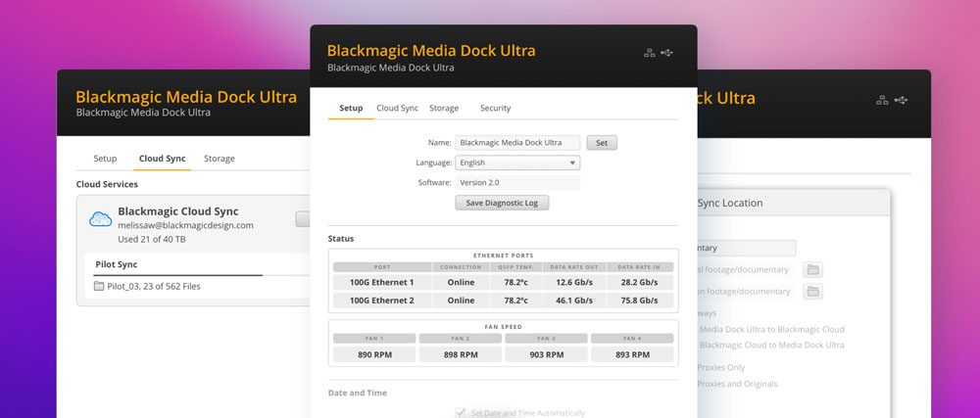
Task: Click the Fan 3 speed 903 RPM
Action: (x=546, y=355)
